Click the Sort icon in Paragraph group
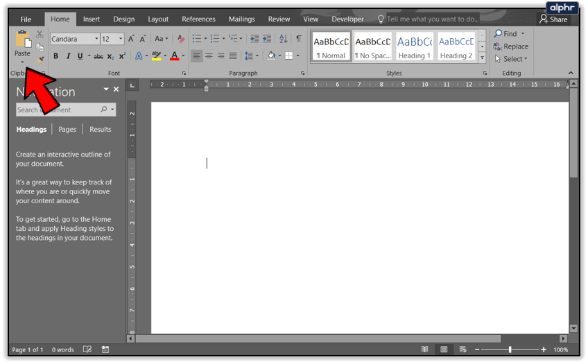The height and width of the screenshot is (364, 588). click(x=284, y=39)
